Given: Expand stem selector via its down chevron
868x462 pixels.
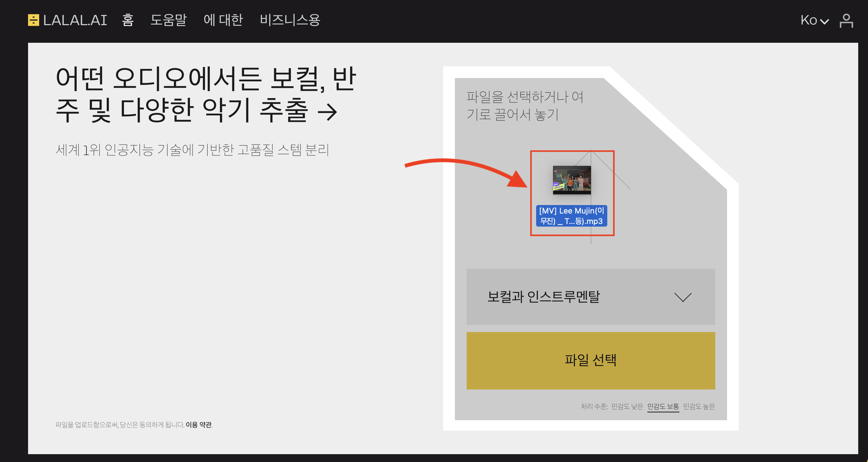Looking at the screenshot, I should (x=683, y=297).
